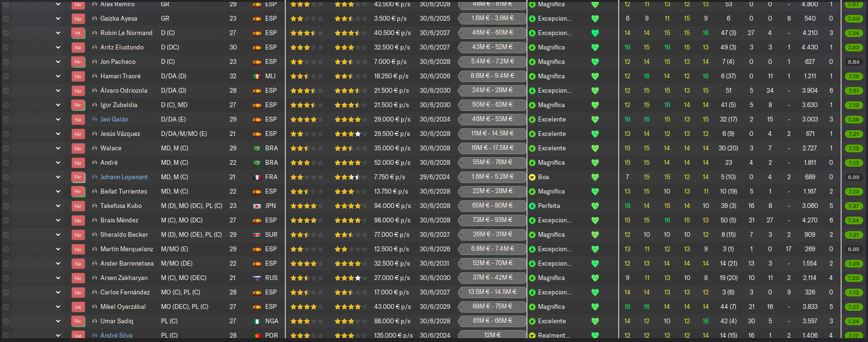Tick the selection circle for Jesús Vázquez
This screenshot has width=868, height=342.
[x=6, y=134]
